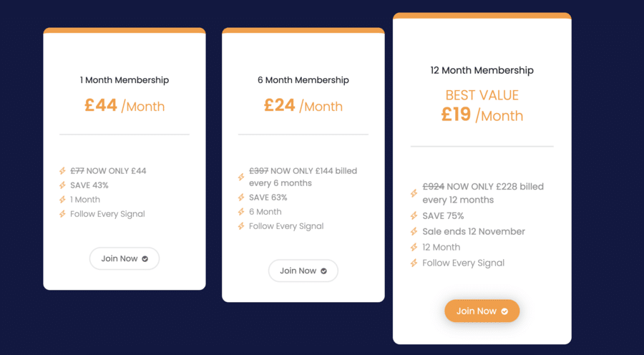Click lightning icon next to "£924 NOW ONLY £228"
The image size is (644, 355).
(x=414, y=193)
